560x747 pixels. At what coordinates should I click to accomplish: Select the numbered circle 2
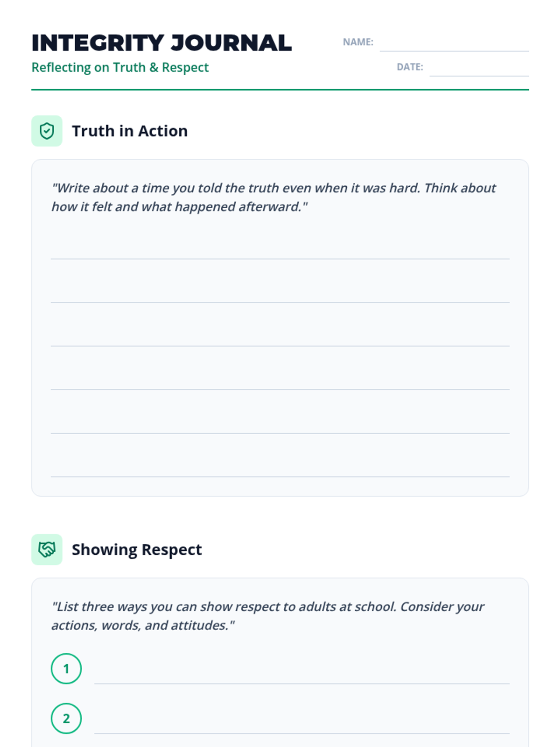pyautogui.click(x=66, y=719)
